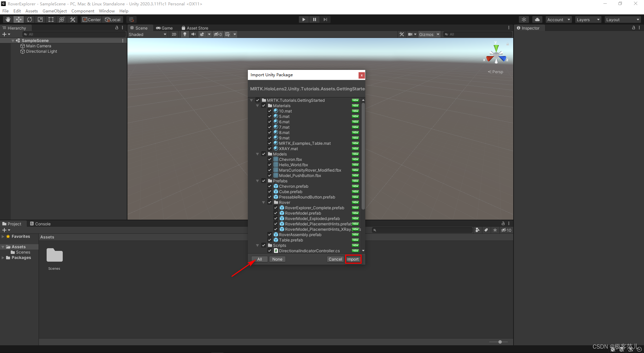Image resolution: width=644 pixels, height=353 pixels.
Task: Start Play mode
Action: point(304,19)
